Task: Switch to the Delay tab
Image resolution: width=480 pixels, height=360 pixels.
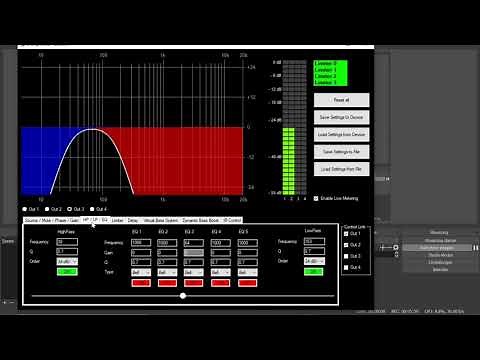Action: point(133,220)
